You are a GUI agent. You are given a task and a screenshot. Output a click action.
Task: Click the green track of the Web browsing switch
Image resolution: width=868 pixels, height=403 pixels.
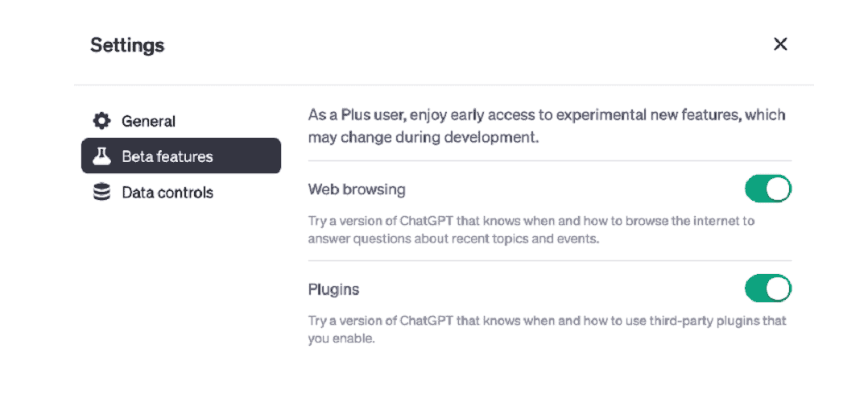click(x=755, y=189)
